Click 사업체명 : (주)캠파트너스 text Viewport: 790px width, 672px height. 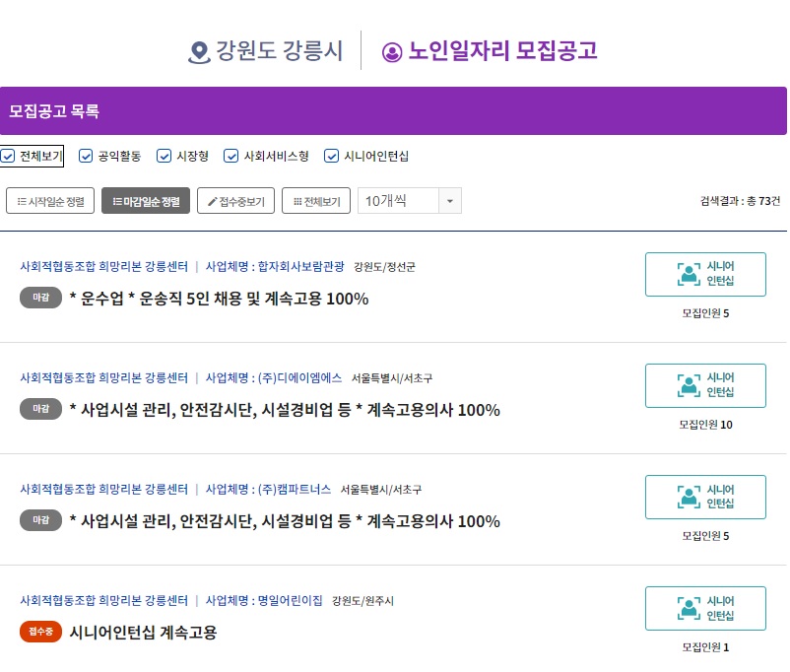(269, 490)
